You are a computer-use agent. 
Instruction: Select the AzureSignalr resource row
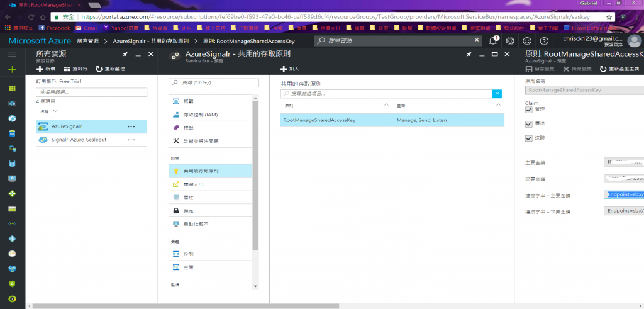coord(91,126)
